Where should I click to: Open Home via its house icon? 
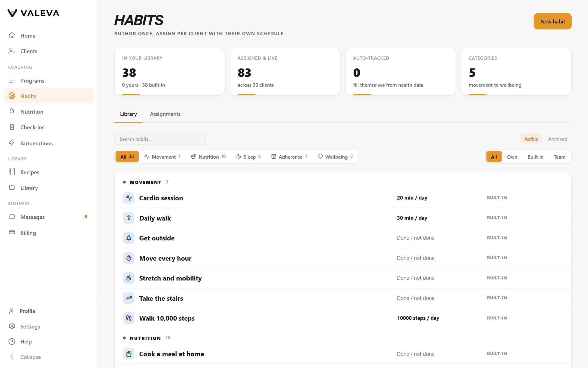(12, 35)
